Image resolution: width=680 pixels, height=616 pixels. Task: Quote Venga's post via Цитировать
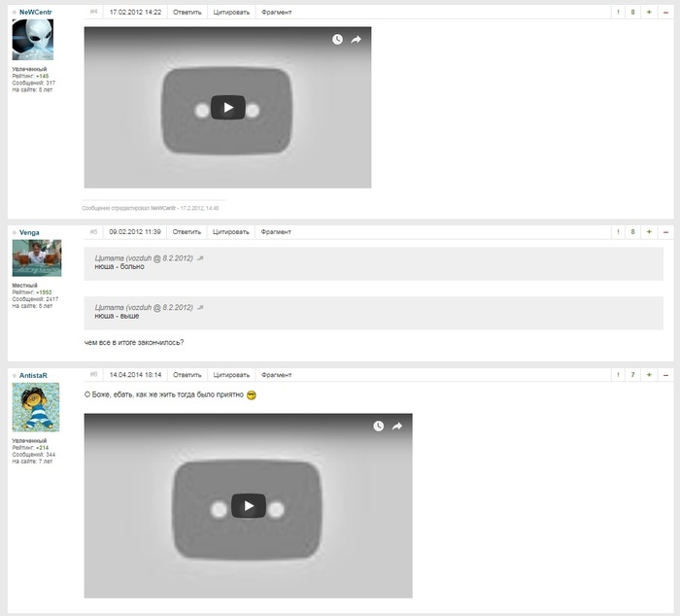point(231,232)
